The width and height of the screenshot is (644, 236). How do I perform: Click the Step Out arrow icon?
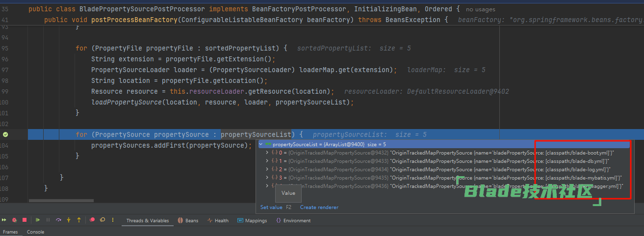point(78,220)
